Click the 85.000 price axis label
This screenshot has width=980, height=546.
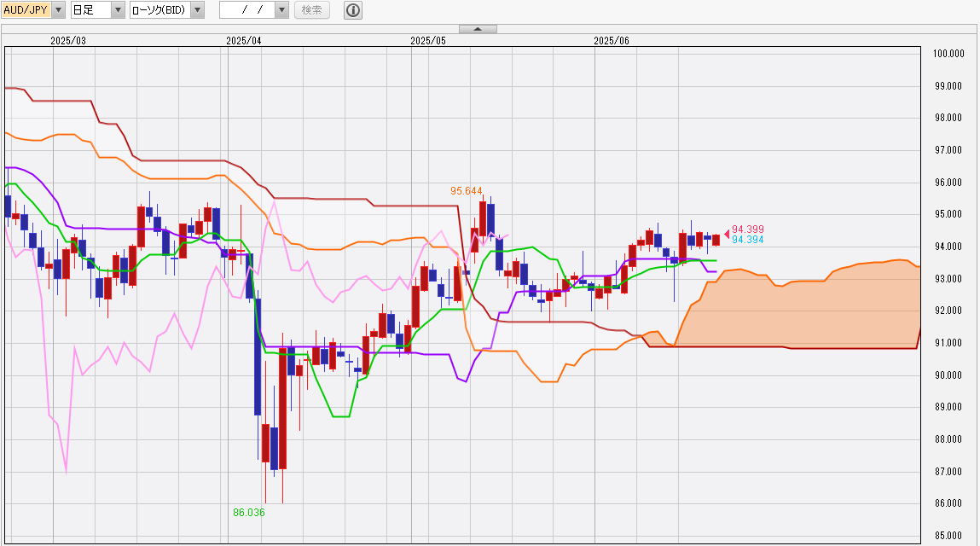tap(948, 536)
